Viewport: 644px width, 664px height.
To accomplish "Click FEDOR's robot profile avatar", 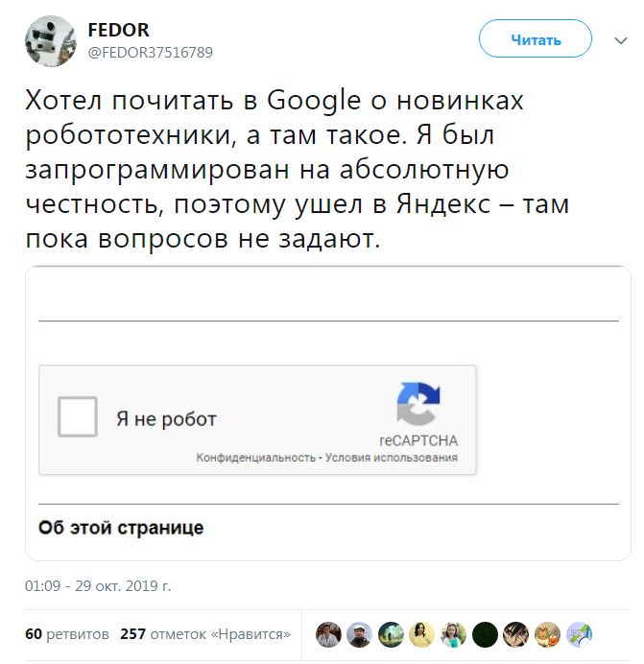I will coord(49,40).
